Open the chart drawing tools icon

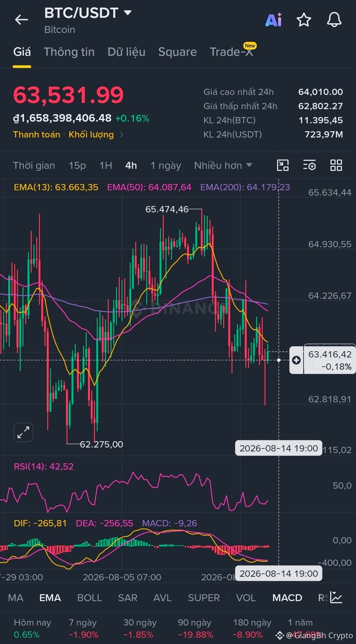pos(283,165)
